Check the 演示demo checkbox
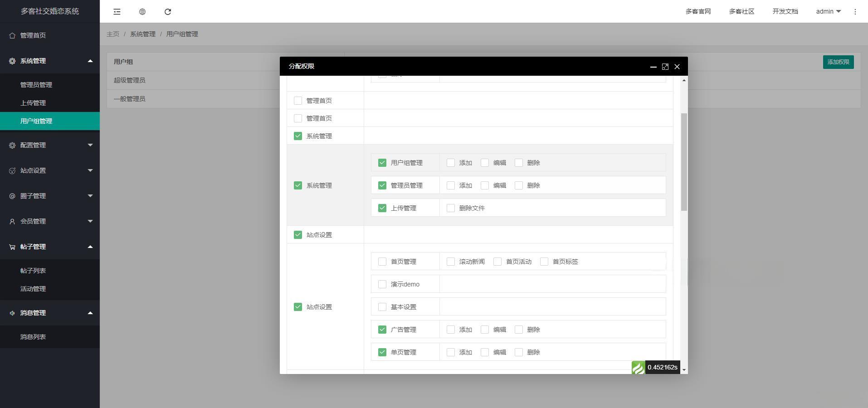 [382, 284]
